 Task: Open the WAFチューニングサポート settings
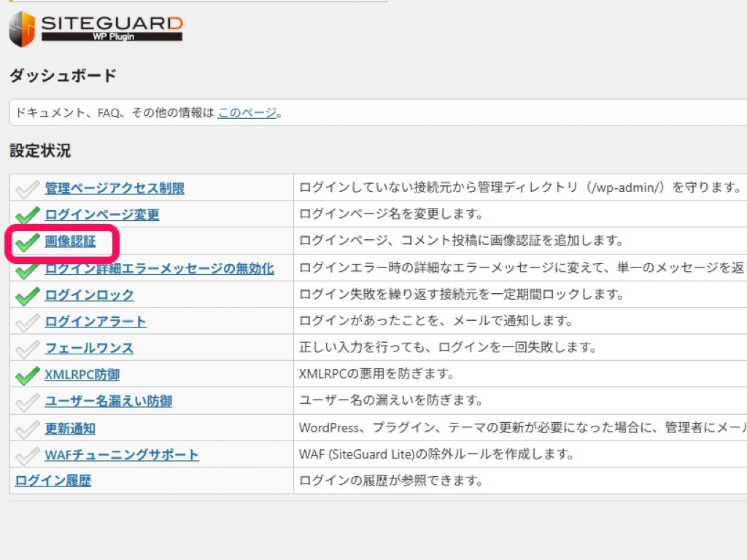120,455
